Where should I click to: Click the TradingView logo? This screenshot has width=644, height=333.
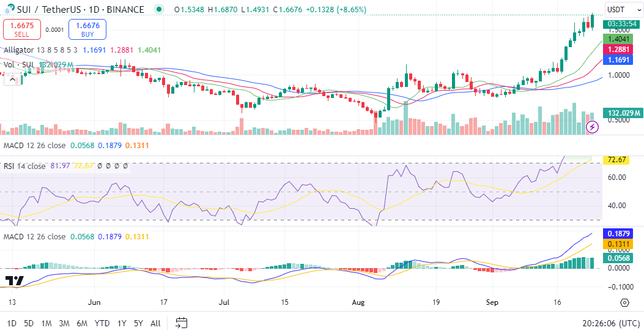[15, 281]
